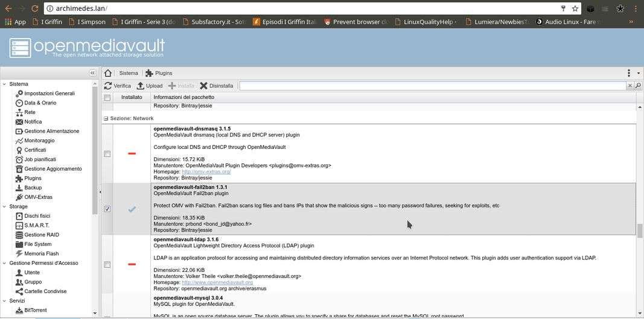This screenshot has height=319, width=644.
Task: Click the sidebar tree scrollbar
Action: 96,150
